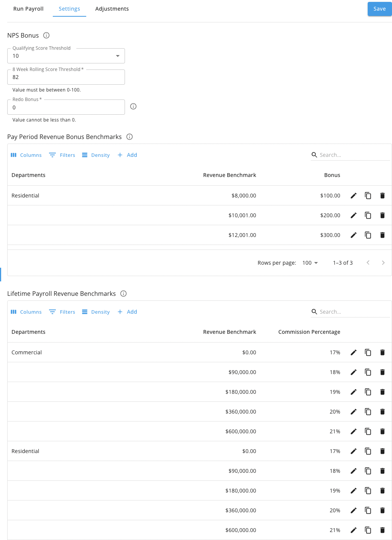Delete the Commercial $360,000.00 benchmark row
The height and width of the screenshot is (540, 392).
383,412
